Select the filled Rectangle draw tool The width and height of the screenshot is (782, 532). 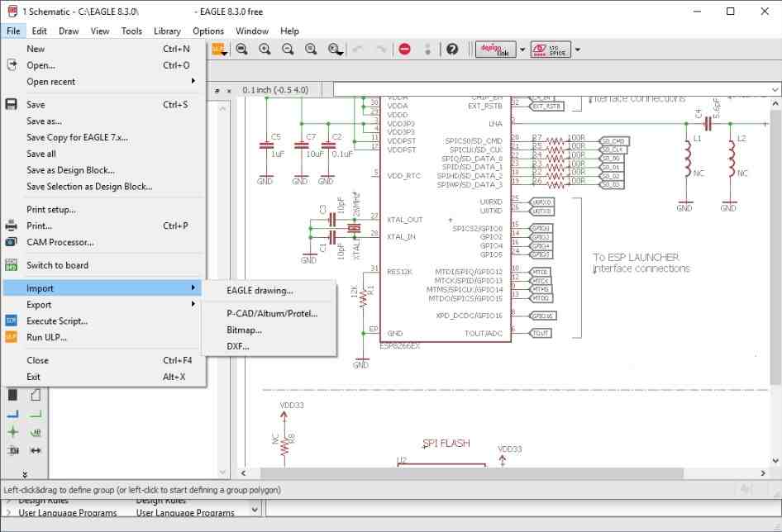[13, 396]
